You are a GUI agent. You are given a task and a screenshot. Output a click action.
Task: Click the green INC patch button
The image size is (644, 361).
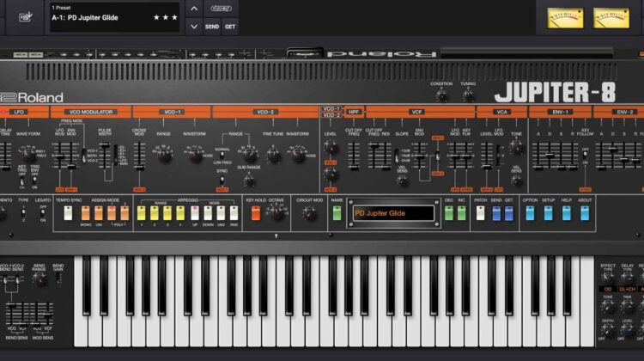click(x=462, y=213)
